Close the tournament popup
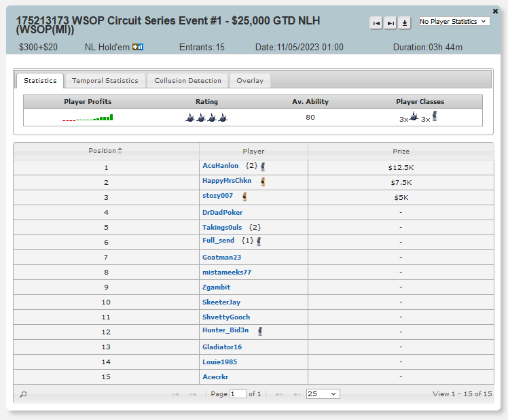This screenshot has width=508, height=420. click(495, 11)
